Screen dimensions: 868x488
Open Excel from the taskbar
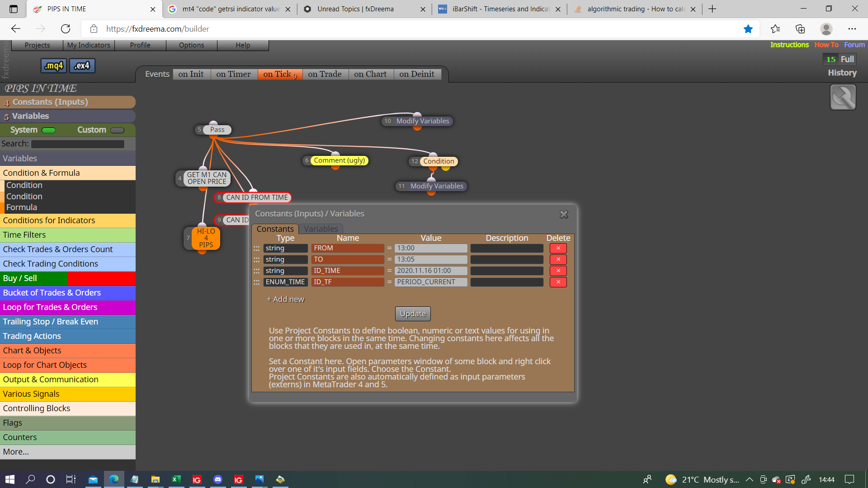(176, 479)
